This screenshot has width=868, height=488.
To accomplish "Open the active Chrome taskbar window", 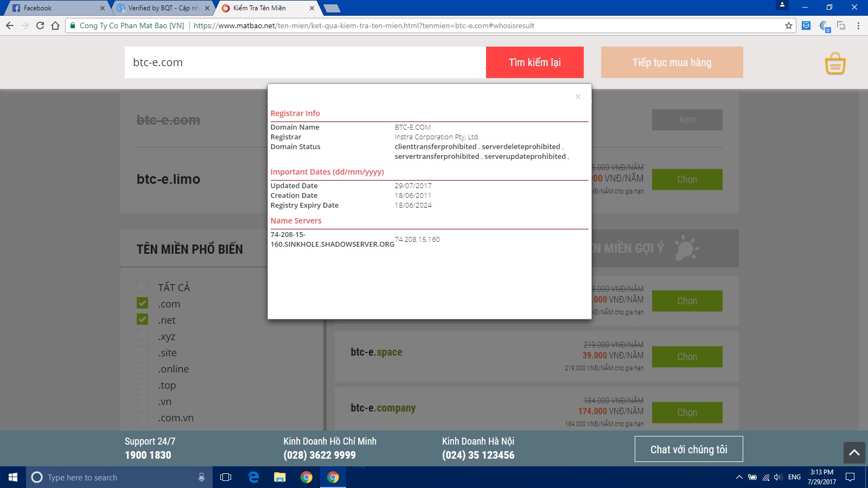I will point(333,477).
